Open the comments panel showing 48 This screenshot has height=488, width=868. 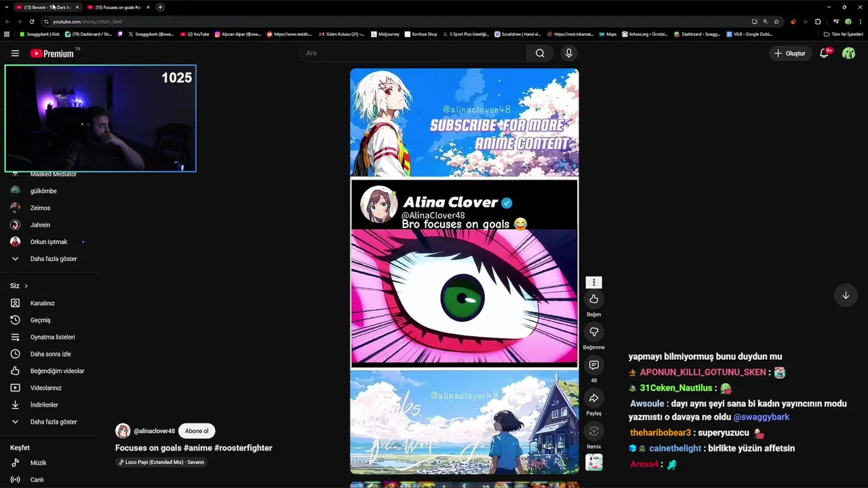(594, 365)
